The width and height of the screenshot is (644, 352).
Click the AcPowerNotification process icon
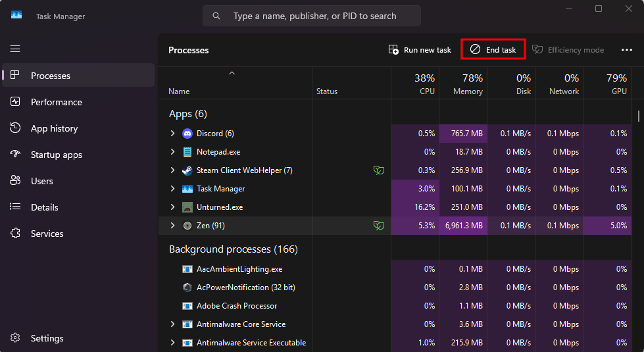(x=187, y=288)
